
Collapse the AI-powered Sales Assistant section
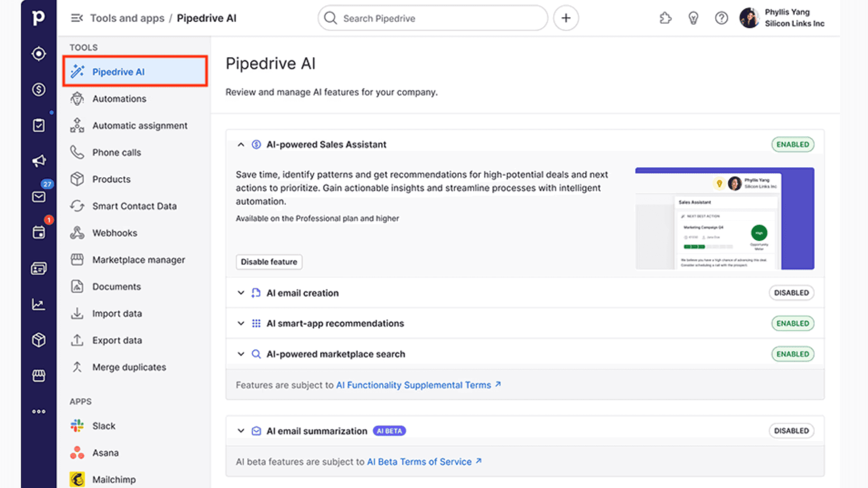[241, 145]
